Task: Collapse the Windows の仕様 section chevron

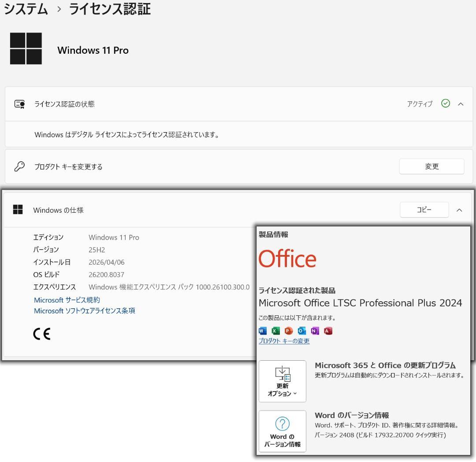Action: (459, 210)
